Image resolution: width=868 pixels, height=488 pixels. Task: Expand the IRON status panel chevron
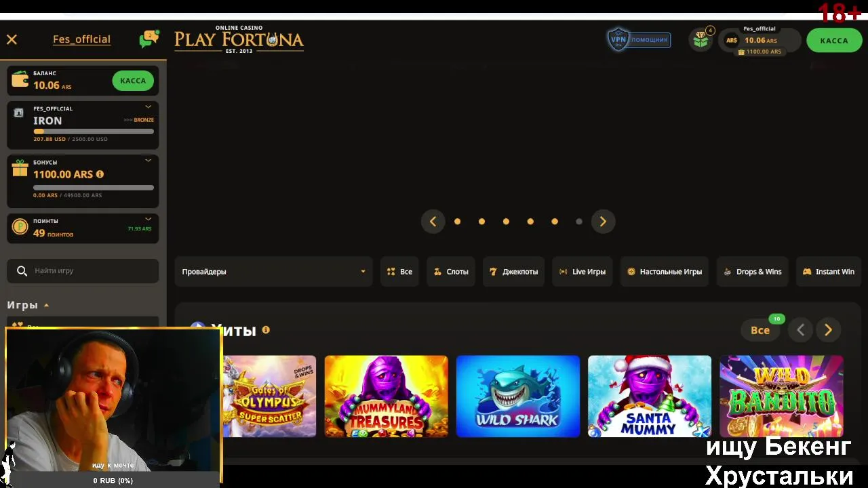pyautogui.click(x=148, y=106)
